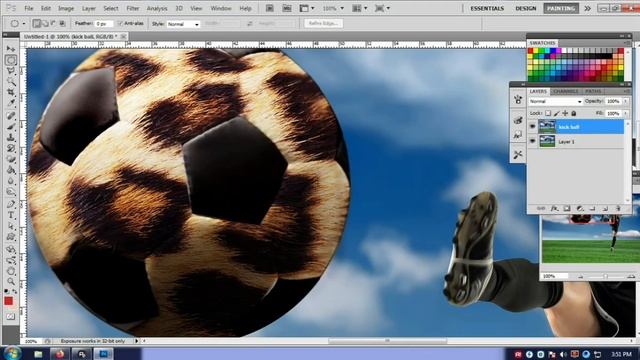
Task: Add a layer style with fx icon
Action: pos(554,209)
